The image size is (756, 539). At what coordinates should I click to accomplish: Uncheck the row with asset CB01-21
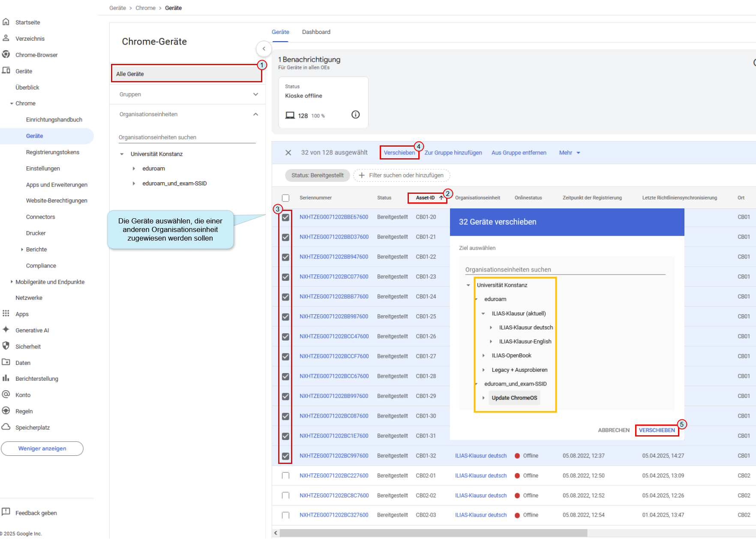pyautogui.click(x=286, y=237)
